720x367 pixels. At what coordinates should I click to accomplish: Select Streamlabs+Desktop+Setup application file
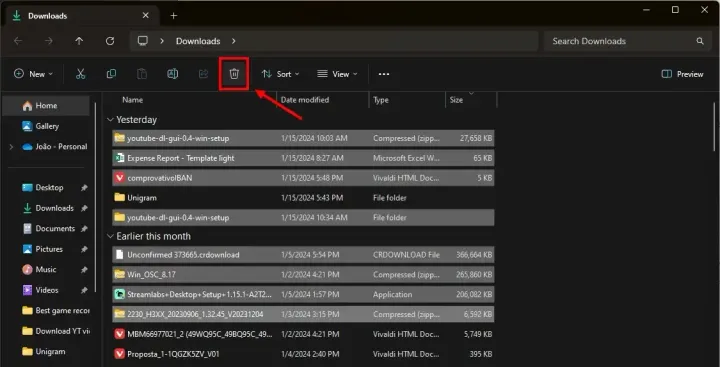[303, 294]
